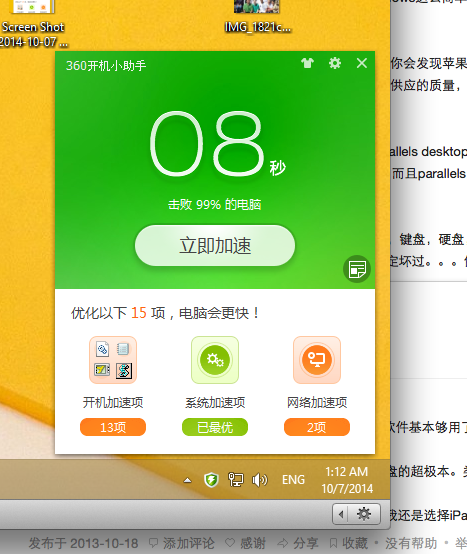Click the 360开机小助手 title text
This screenshot has height=554, width=467.
[106, 65]
